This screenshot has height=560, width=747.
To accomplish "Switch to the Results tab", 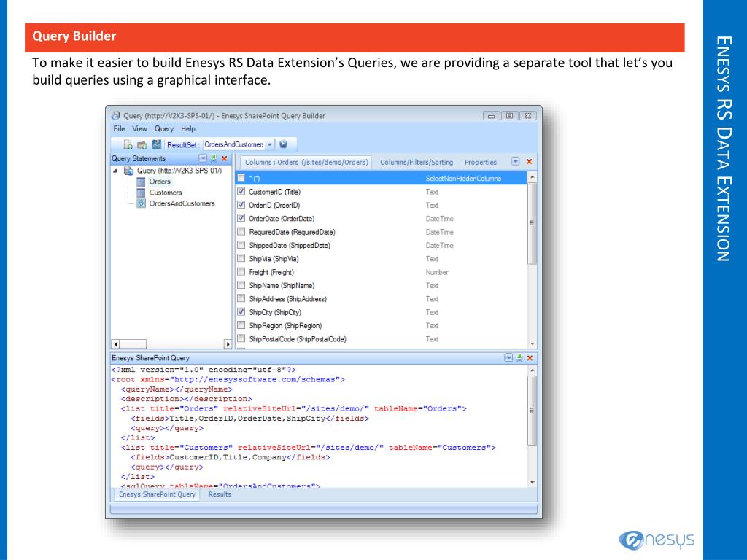I will (x=220, y=494).
